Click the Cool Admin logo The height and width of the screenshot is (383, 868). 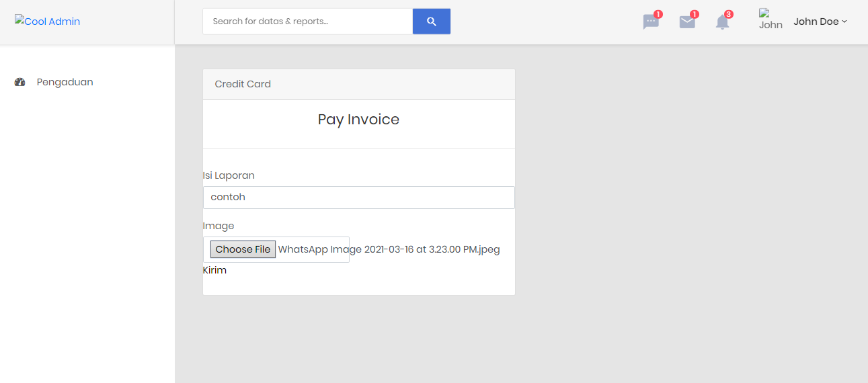point(47,21)
